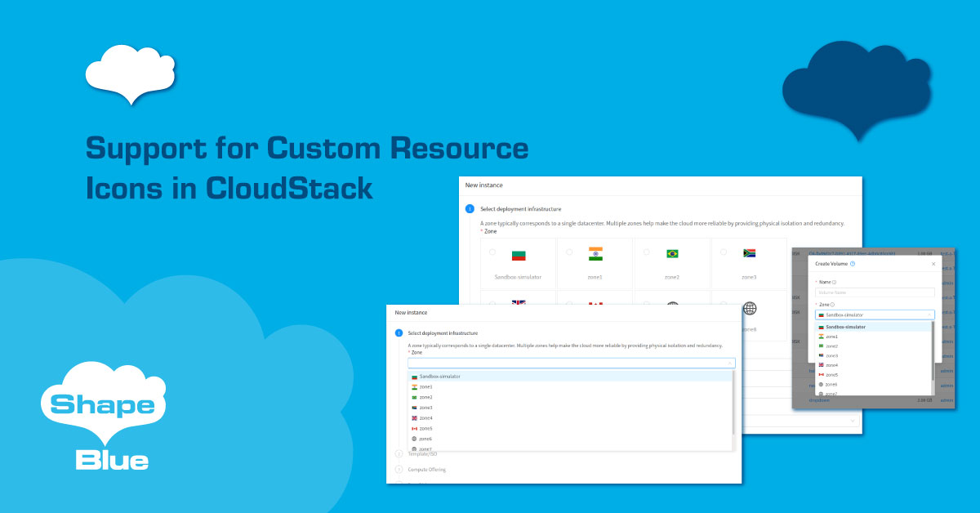Click step 1 circle in front New instance window
The image size is (980, 513).
pyautogui.click(x=399, y=333)
